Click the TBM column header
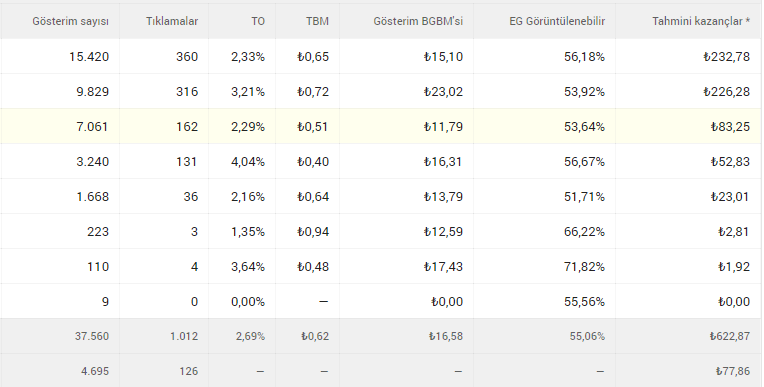The height and width of the screenshot is (387, 764). [x=318, y=21]
